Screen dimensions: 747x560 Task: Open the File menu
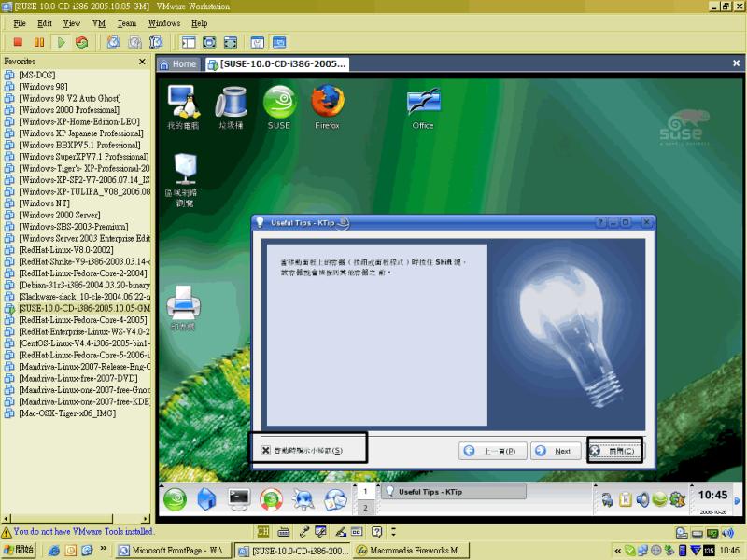point(20,23)
